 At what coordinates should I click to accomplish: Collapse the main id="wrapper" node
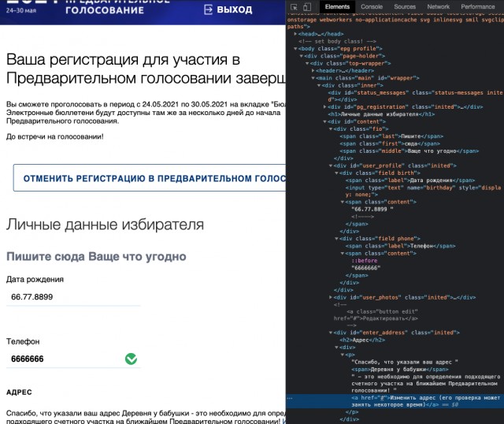click(x=313, y=78)
